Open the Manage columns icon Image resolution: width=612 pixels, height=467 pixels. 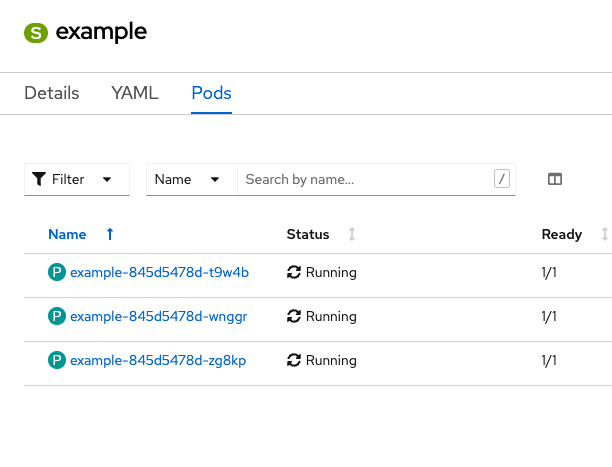(555, 179)
